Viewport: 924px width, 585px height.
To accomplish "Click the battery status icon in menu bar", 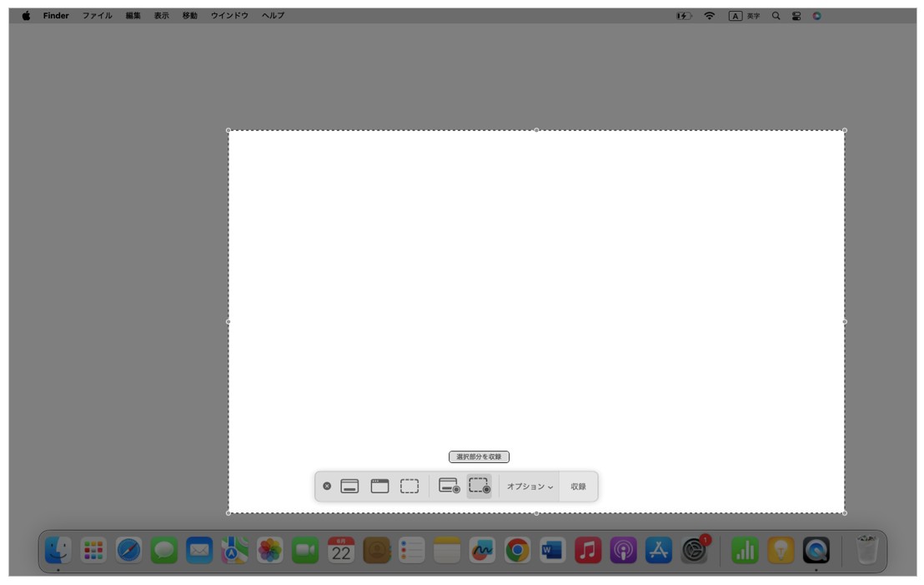I will (684, 16).
